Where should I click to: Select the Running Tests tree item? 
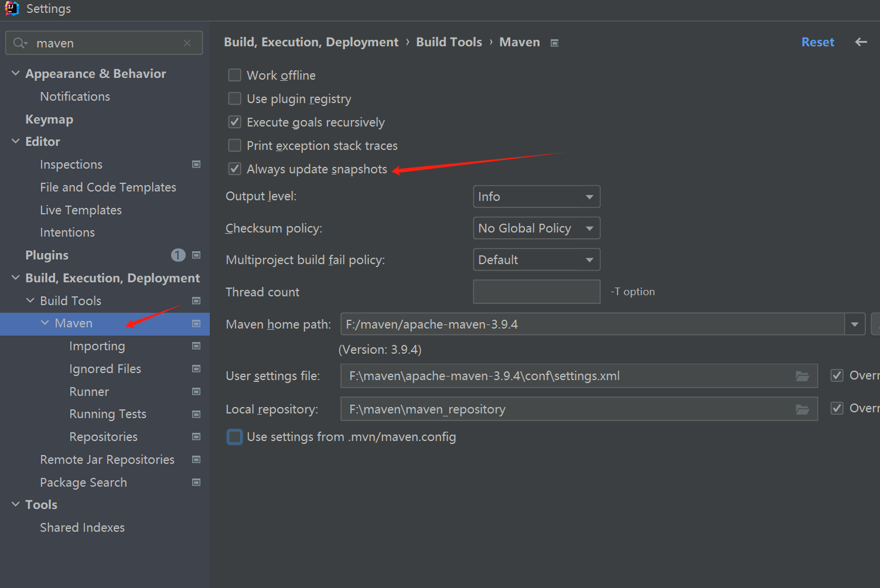(x=108, y=414)
